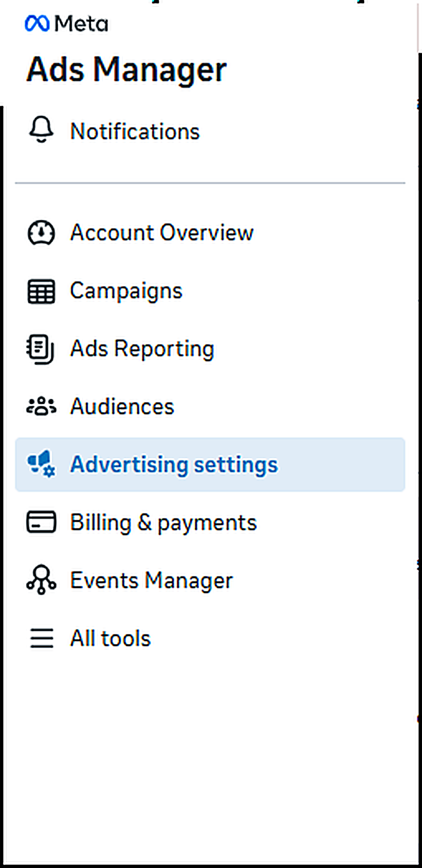Select Ads Reporting in sidebar

210,350
